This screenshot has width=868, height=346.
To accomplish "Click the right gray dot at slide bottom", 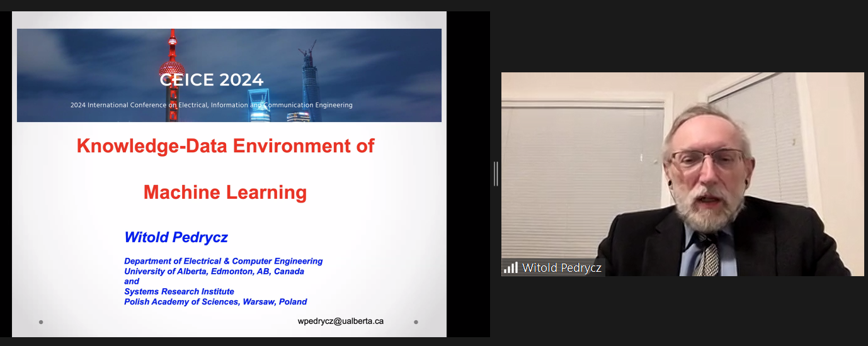I will pos(416,322).
